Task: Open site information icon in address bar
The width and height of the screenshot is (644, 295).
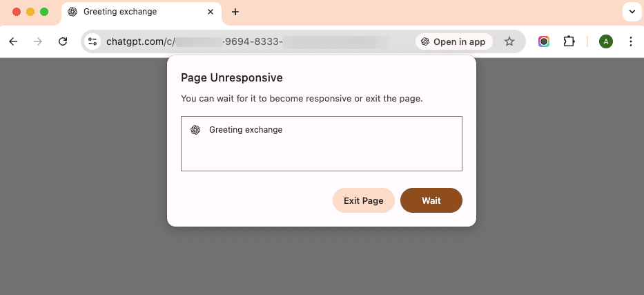Action: pyautogui.click(x=92, y=41)
